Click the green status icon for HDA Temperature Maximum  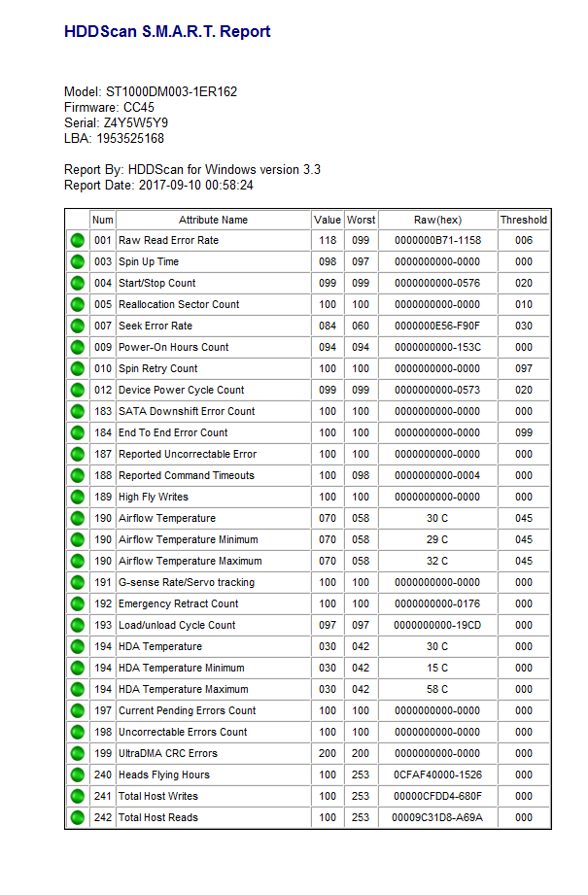pyautogui.click(x=78, y=690)
